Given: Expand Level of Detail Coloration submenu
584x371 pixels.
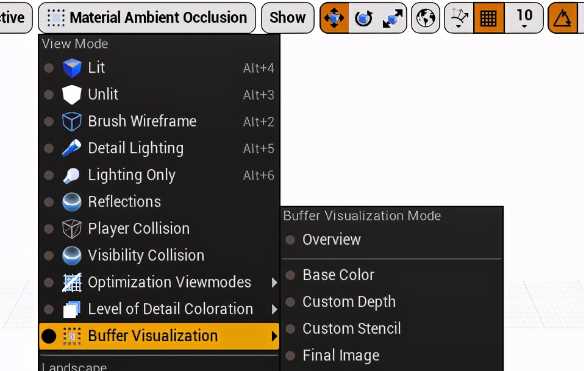Looking at the screenshot, I should coord(159,309).
